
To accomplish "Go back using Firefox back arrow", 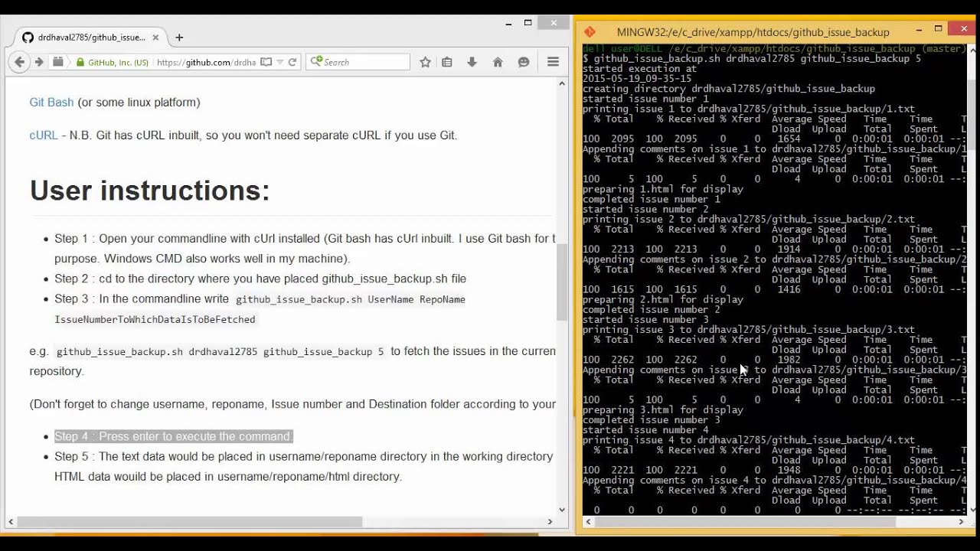I will (x=18, y=62).
